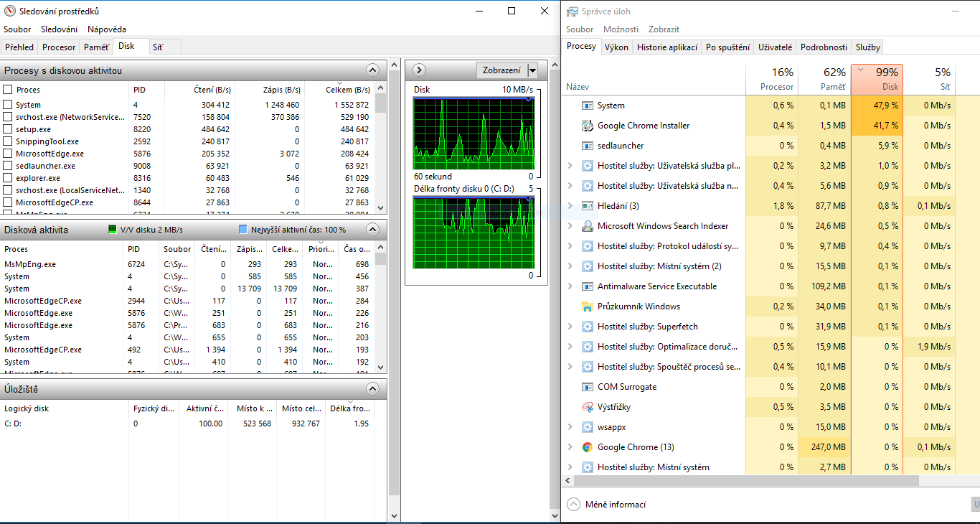Click the Google Chrome (13) icon
The width and height of the screenshot is (980, 524).
[x=588, y=447]
